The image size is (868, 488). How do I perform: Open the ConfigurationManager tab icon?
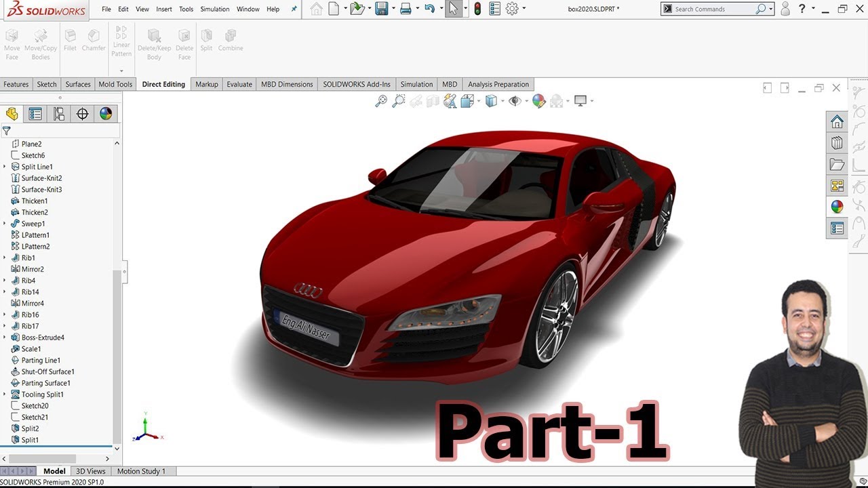59,114
